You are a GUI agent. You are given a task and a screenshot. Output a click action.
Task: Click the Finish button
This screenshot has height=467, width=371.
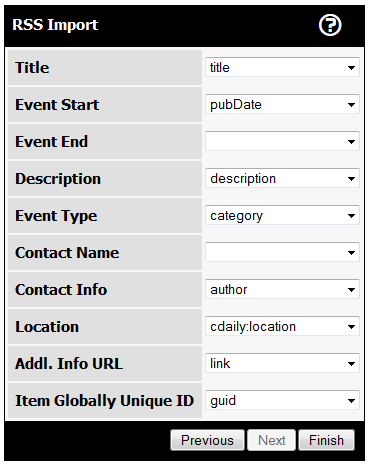(x=326, y=440)
